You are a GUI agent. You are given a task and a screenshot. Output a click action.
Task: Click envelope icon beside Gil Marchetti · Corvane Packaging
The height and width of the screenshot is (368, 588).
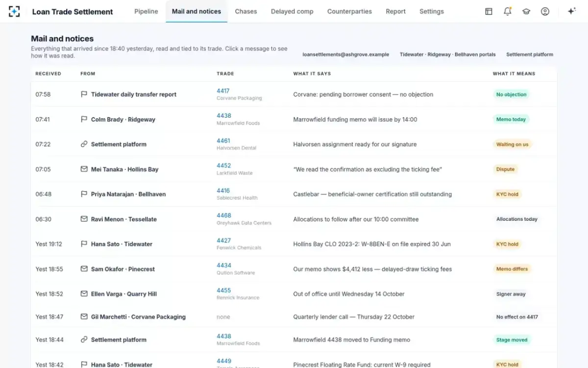[84, 317]
